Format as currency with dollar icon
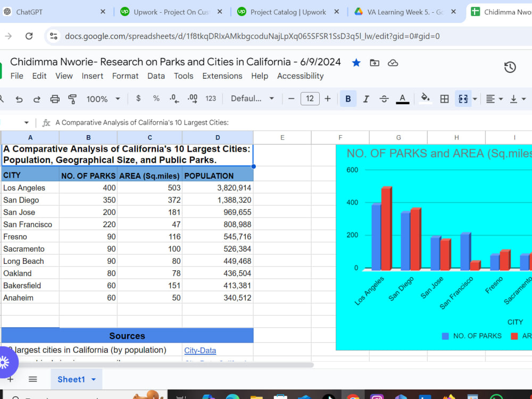532x399 pixels. pyautogui.click(x=138, y=98)
